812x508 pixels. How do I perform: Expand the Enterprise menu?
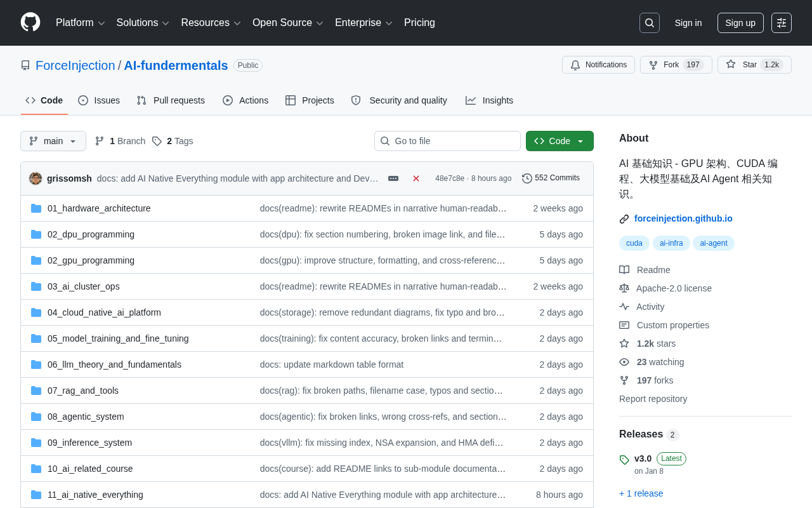364,23
